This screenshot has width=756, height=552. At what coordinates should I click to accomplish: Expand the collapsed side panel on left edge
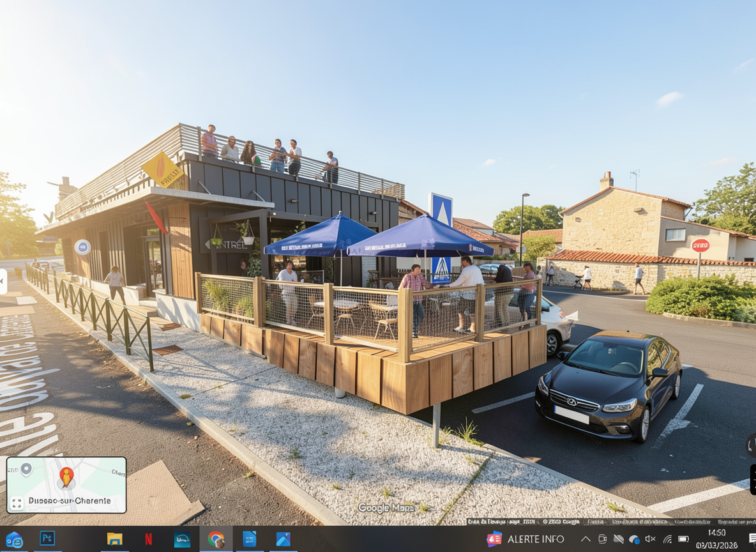3,282
